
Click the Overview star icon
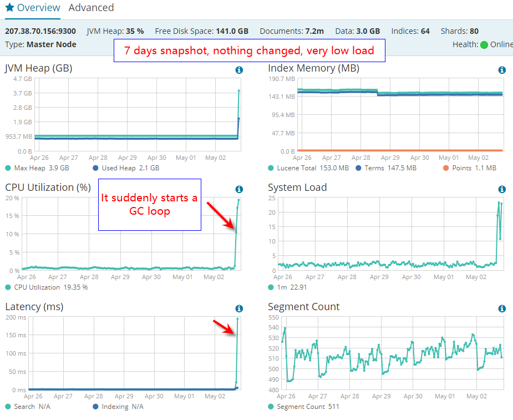[x=10, y=7]
